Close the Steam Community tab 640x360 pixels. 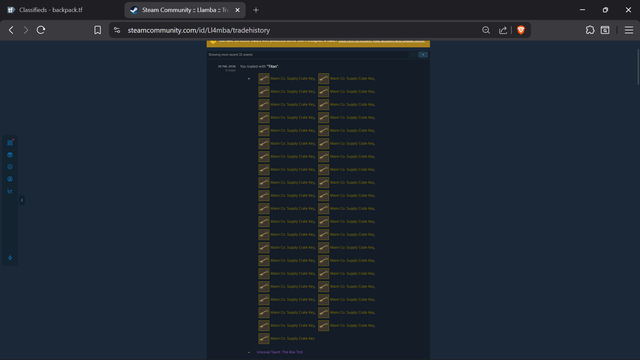pos(238,10)
